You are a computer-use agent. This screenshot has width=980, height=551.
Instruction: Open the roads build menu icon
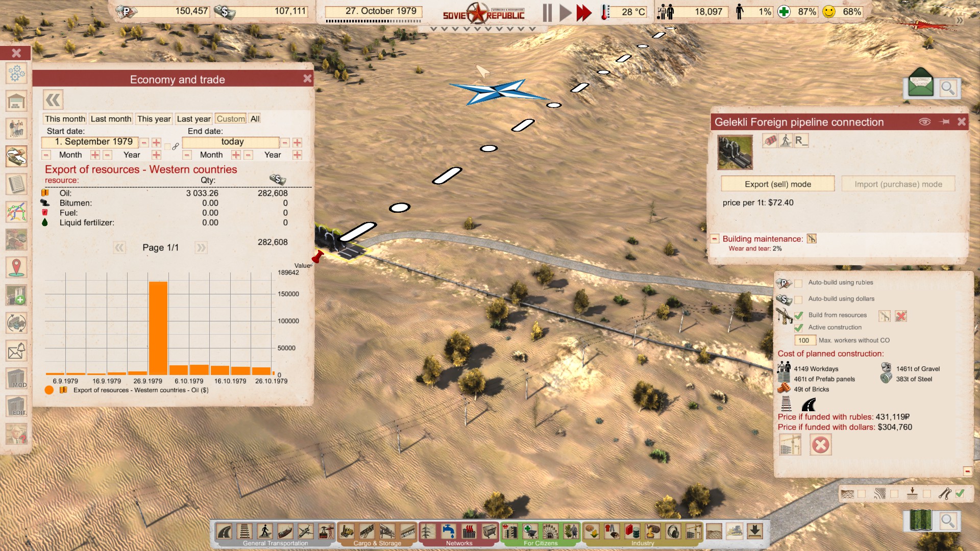[x=224, y=532]
